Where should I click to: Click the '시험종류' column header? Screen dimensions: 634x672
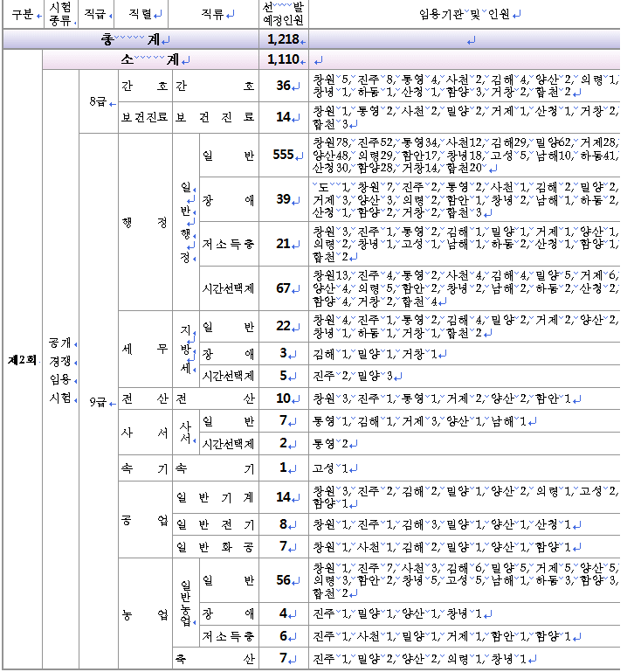tap(61, 14)
